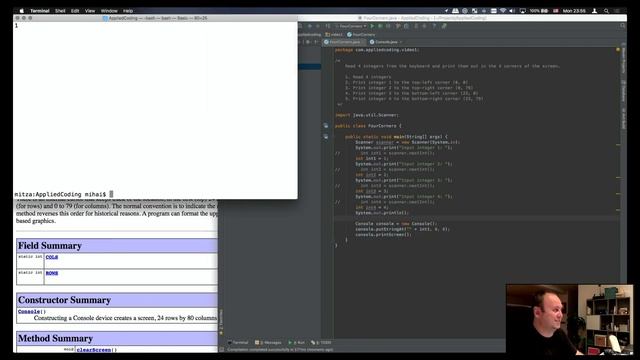Click the volume icon in menu bar
Screen dimensions: 640x360
[x=512, y=11]
